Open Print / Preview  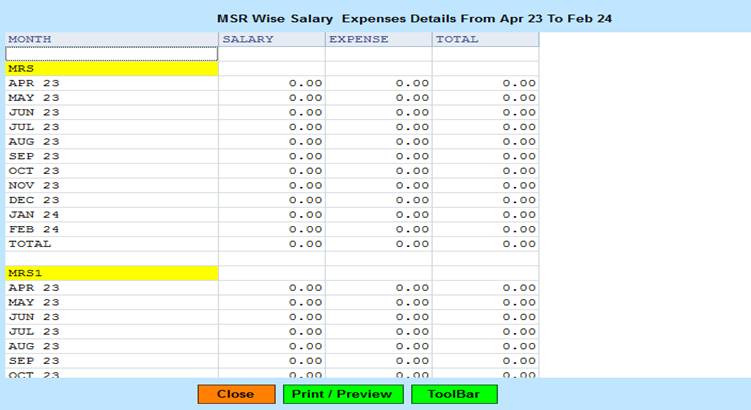(344, 394)
